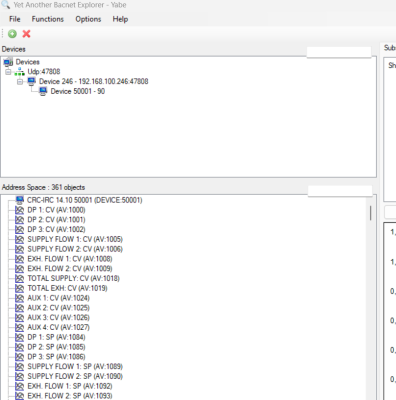Select TOTAL SUPPLY: CV (AV:1018) text
This screenshot has width=396, height=400.
coord(73,278)
